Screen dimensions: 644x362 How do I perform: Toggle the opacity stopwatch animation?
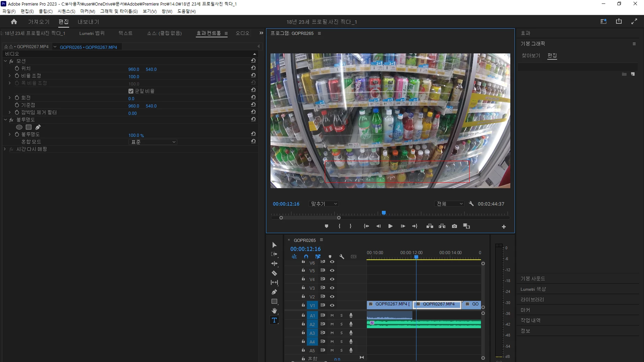(17, 134)
